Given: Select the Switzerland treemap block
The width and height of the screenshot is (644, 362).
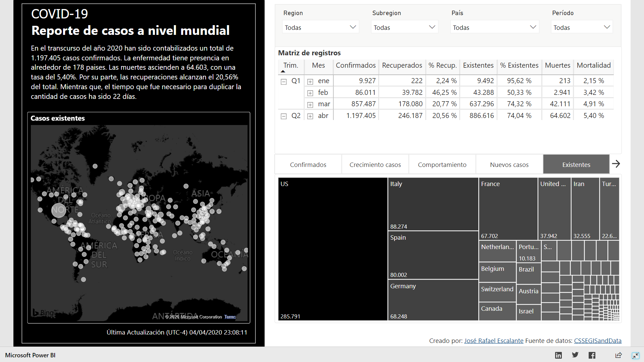Looking at the screenshot, I should (x=497, y=292).
